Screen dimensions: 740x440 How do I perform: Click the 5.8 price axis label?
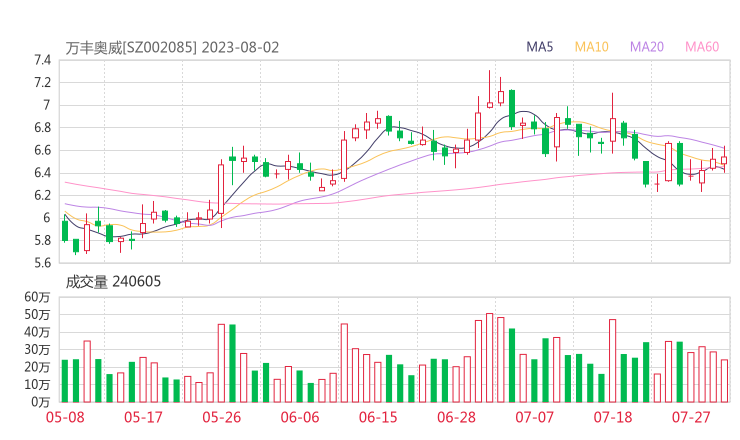pos(42,240)
